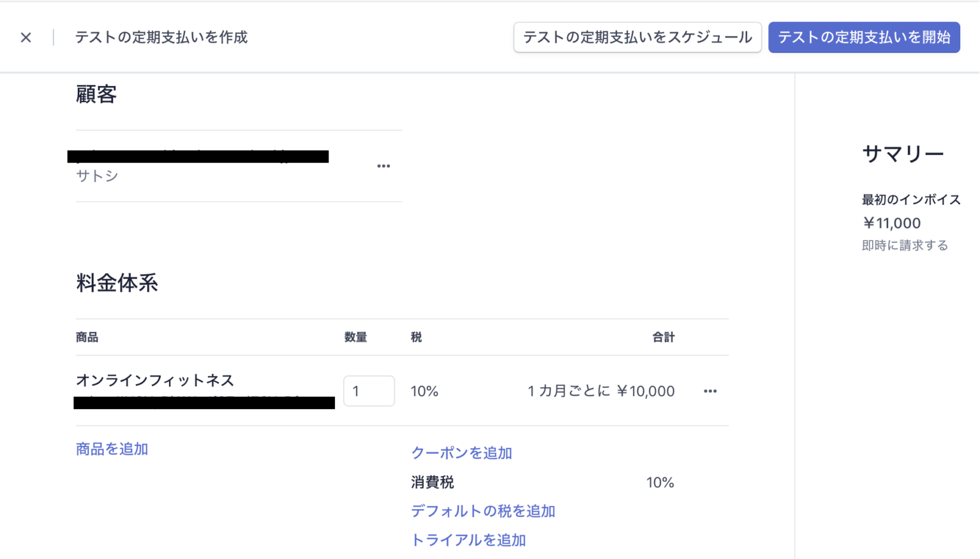Click 即時に請求する text in summary

point(905,246)
